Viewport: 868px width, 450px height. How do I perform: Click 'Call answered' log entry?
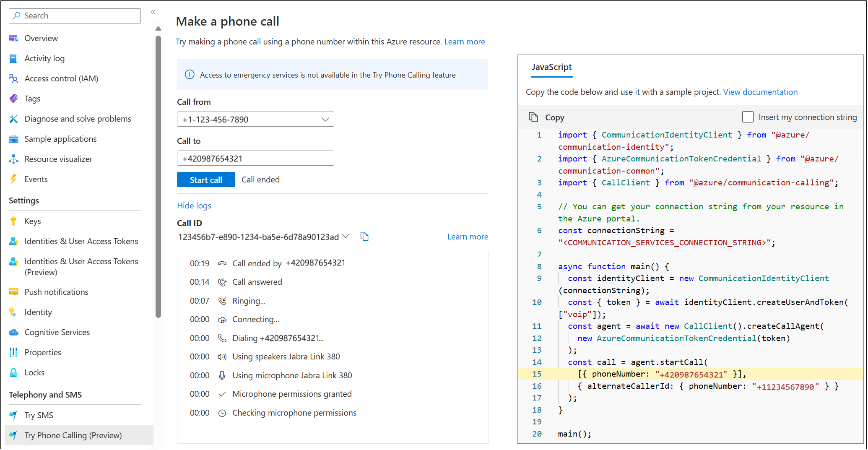pyautogui.click(x=257, y=282)
